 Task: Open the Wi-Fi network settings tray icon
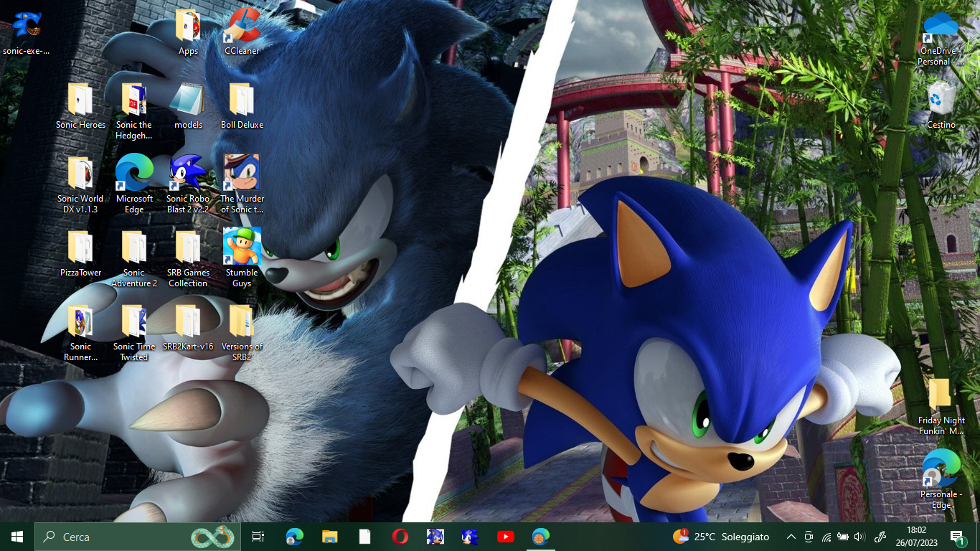click(826, 537)
